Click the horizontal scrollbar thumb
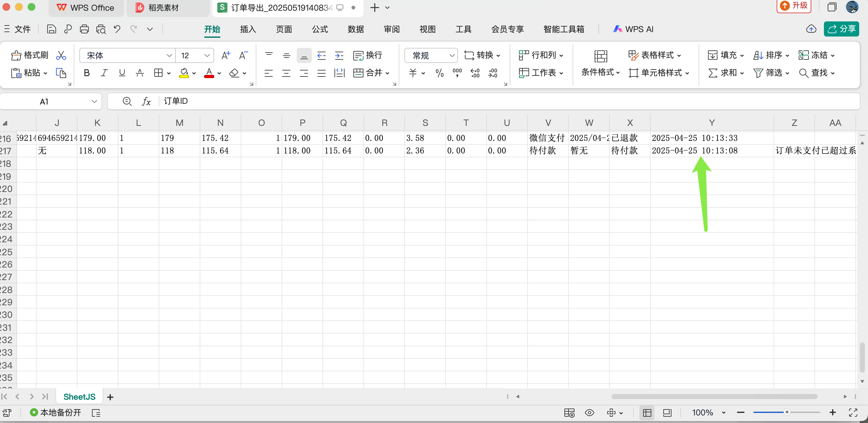This screenshot has height=423, width=868. pyautogui.click(x=714, y=396)
